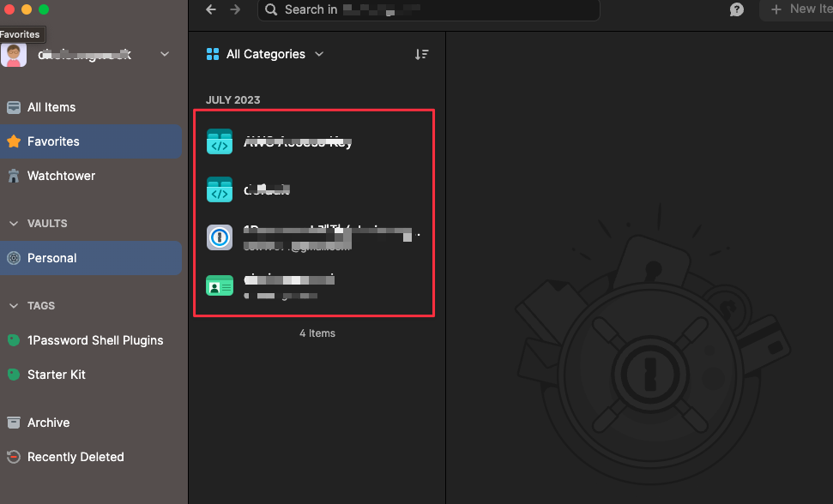
Task: Go forward with the right arrow
Action: (235, 9)
